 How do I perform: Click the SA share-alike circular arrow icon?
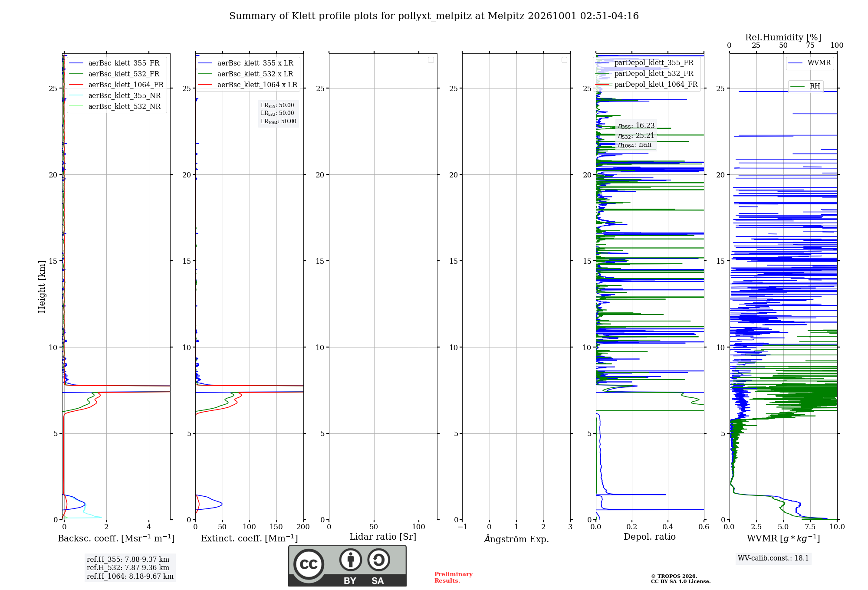pos(378,560)
